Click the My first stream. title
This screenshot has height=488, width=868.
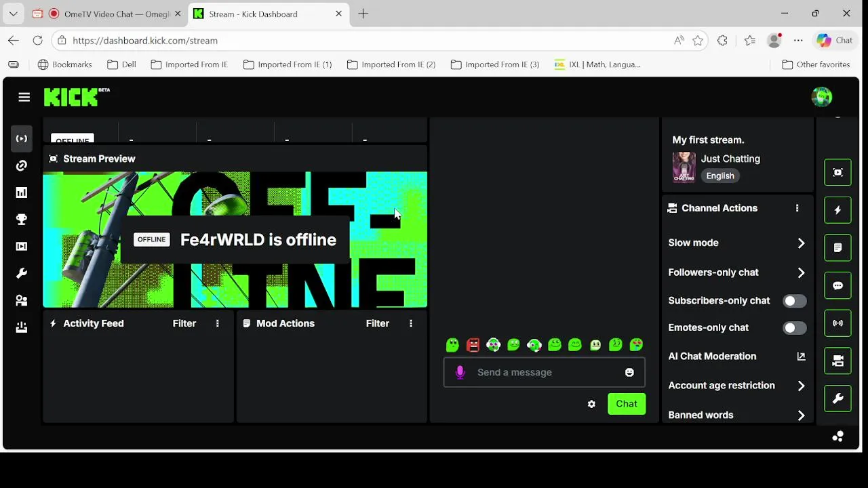coord(708,140)
